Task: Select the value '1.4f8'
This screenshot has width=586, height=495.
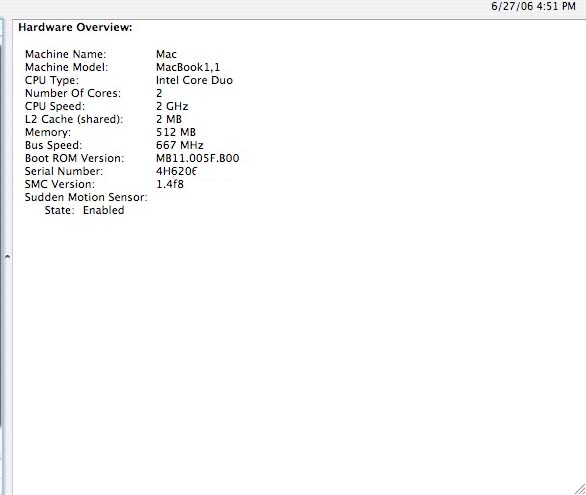Action: pos(170,184)
